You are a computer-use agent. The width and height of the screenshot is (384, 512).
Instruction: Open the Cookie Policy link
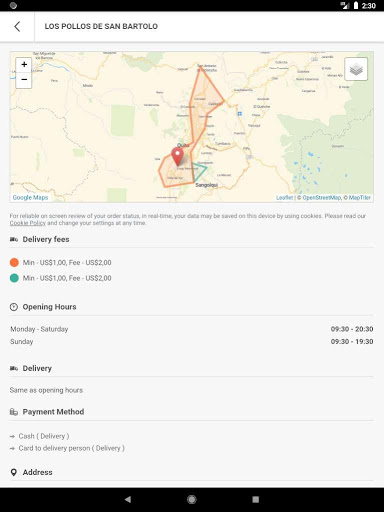pos(27,223)
